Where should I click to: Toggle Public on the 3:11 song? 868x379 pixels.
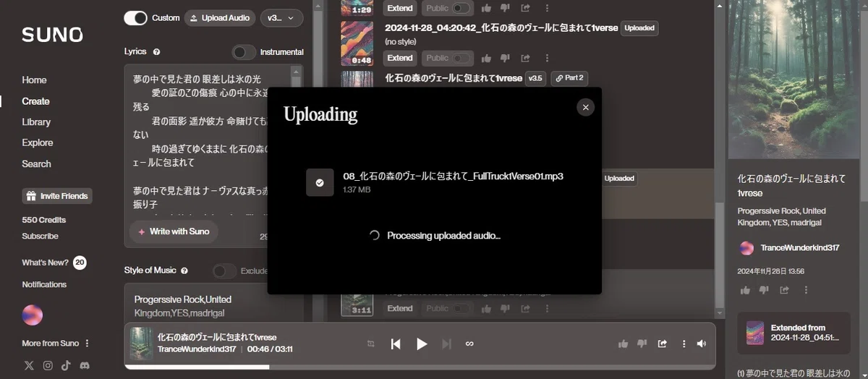pos(460,308)
